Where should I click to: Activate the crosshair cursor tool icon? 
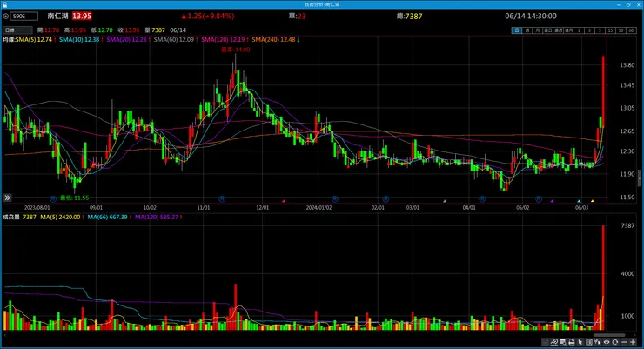pyautogui.click(x=598, y=342)
